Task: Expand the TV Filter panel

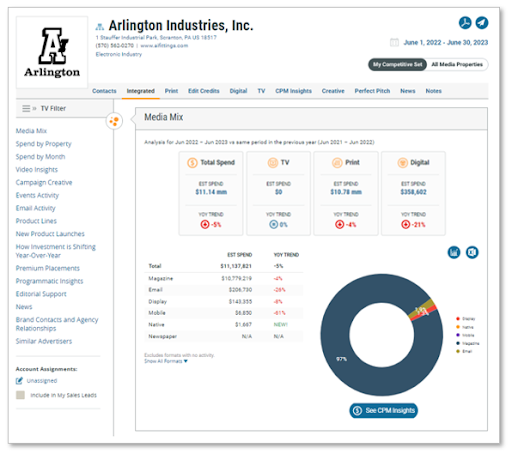Action: 53,108
